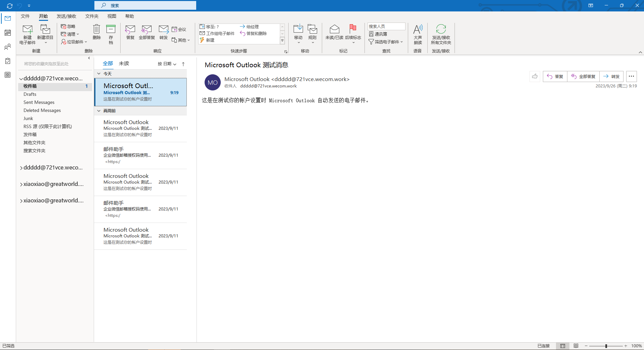The image size is (644, 350).
Task: Select the 未读 message filter tab
Action: point(124,63)
